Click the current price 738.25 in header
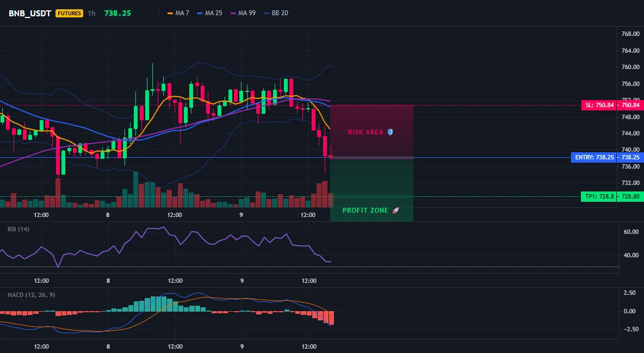This screenshot has width=644, height=353. click(x=117, y=13)
